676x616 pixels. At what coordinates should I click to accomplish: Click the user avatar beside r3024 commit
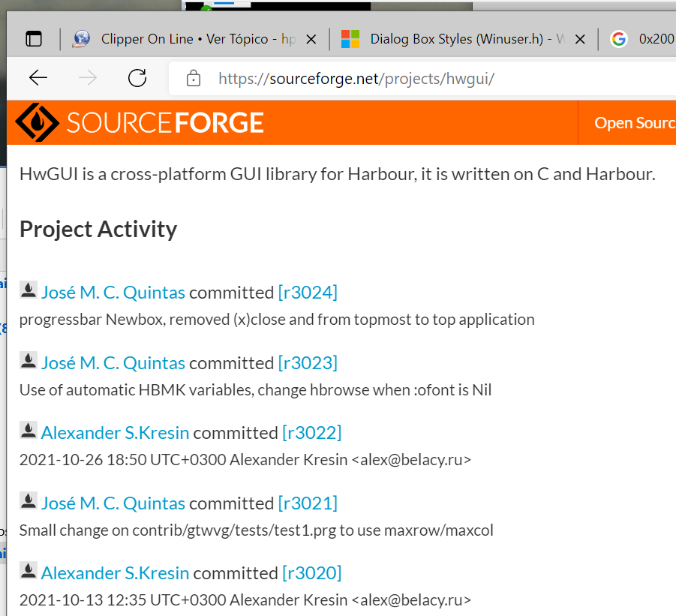29,290
